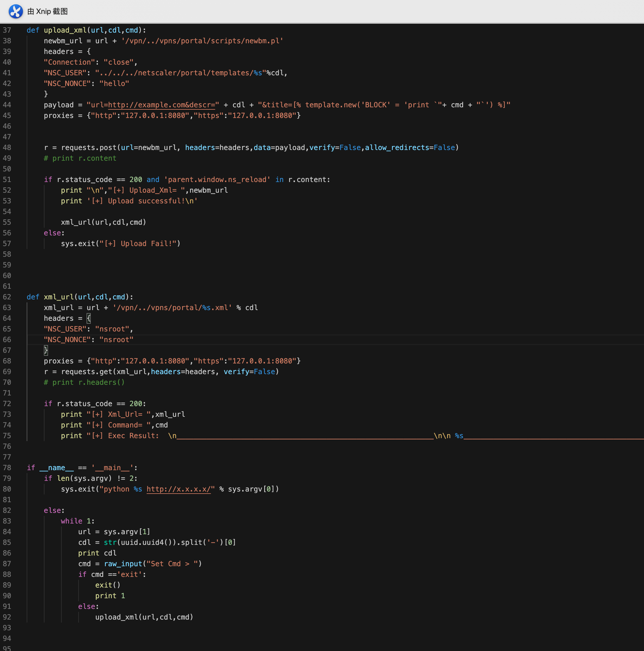Click 'exit()' call on line 89
Image resolution: width=644 pixels, height=651 pixels.
(x=108, y=585)
